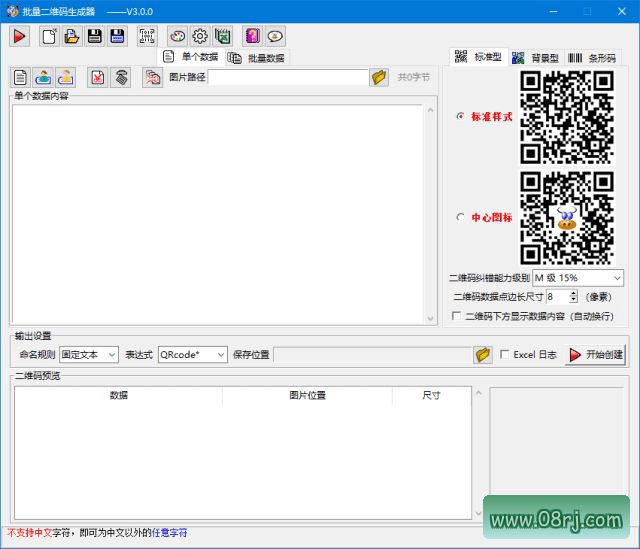Click the red overlapping pages icon

pos(152,77)
